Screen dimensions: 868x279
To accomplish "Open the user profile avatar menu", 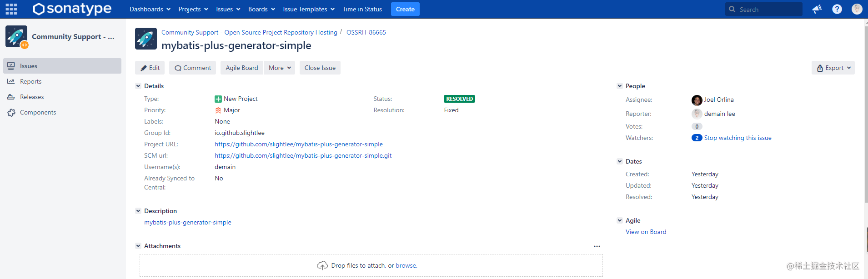I will coord(857,9).
